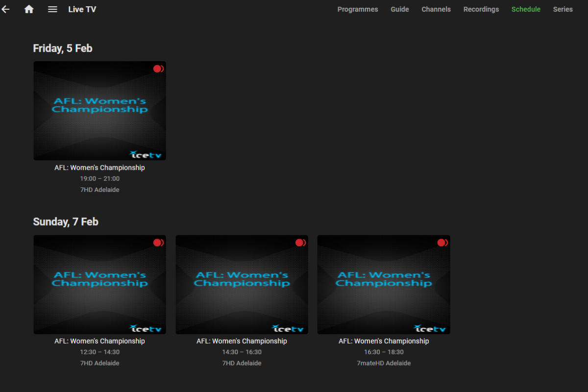
Task: Click the 7mateHD Adelaide channel text
Action: coord(384,363)
